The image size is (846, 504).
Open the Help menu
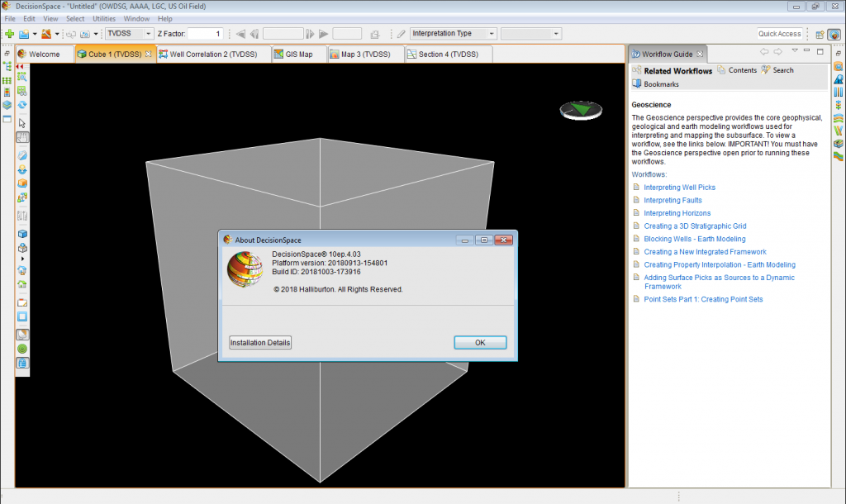pos(164,18)
